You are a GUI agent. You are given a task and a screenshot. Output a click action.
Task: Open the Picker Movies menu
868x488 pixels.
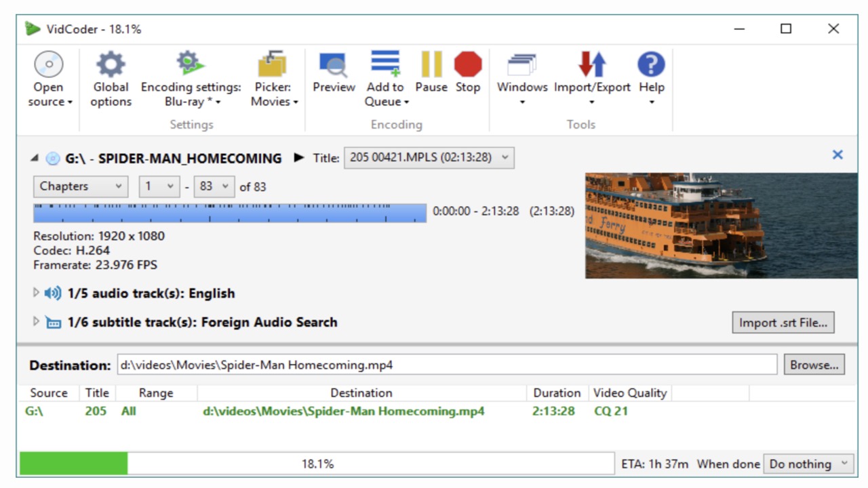[x=273, y=79]
